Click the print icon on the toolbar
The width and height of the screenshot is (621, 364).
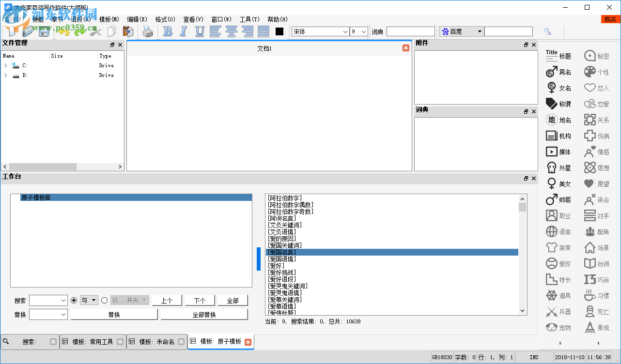pyautogui.click(x=147, y=31)
